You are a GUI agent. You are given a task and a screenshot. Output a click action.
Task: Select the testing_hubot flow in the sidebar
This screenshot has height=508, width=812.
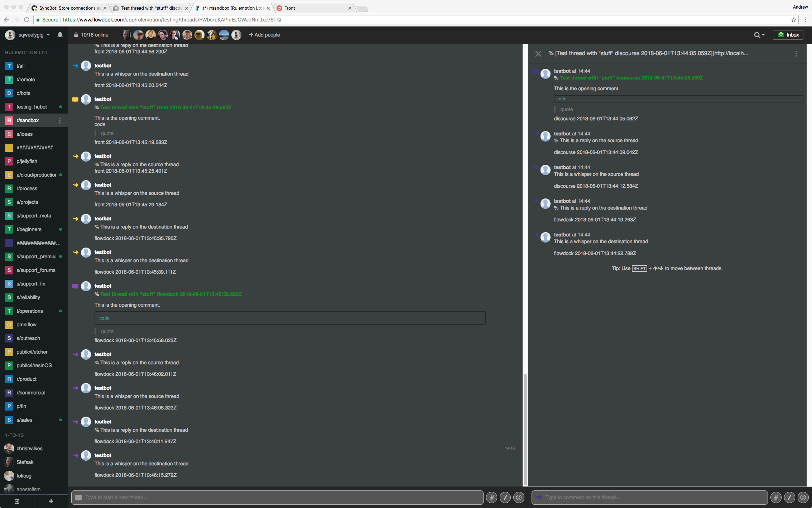(x=32, y=107)
